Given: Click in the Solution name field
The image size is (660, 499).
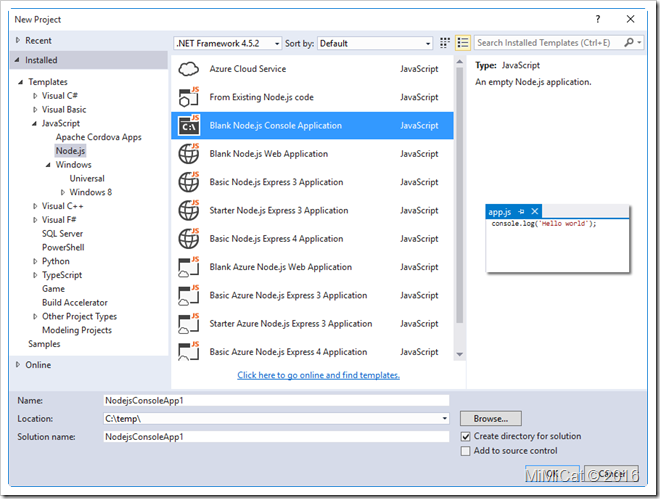Looking at the screenshot, I should 276,437.
